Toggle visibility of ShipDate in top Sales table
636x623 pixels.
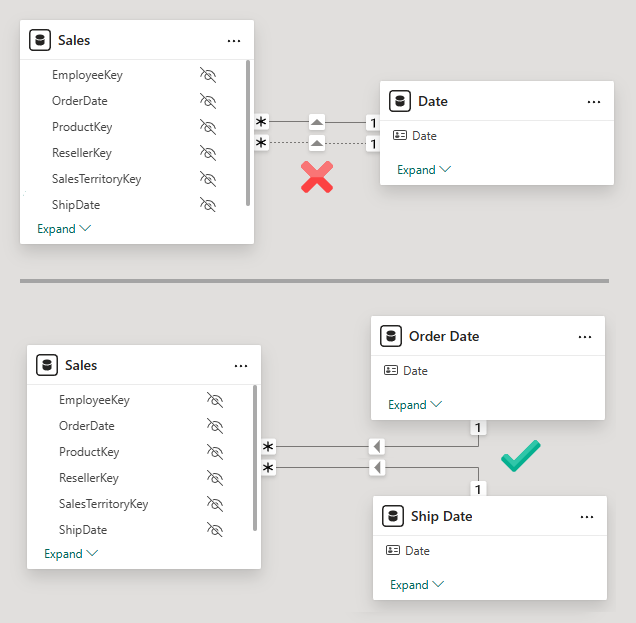pyautogui.click(x=208, y=205)
